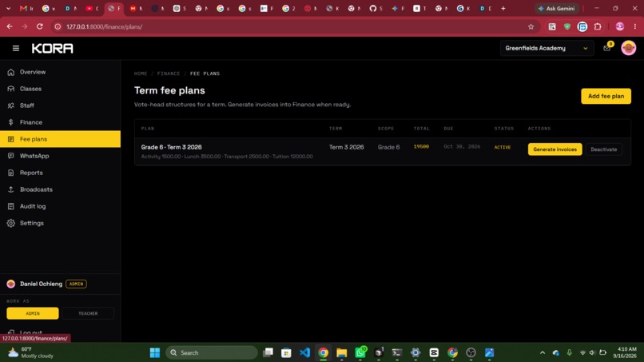Open the weather widget

(31, 352)
